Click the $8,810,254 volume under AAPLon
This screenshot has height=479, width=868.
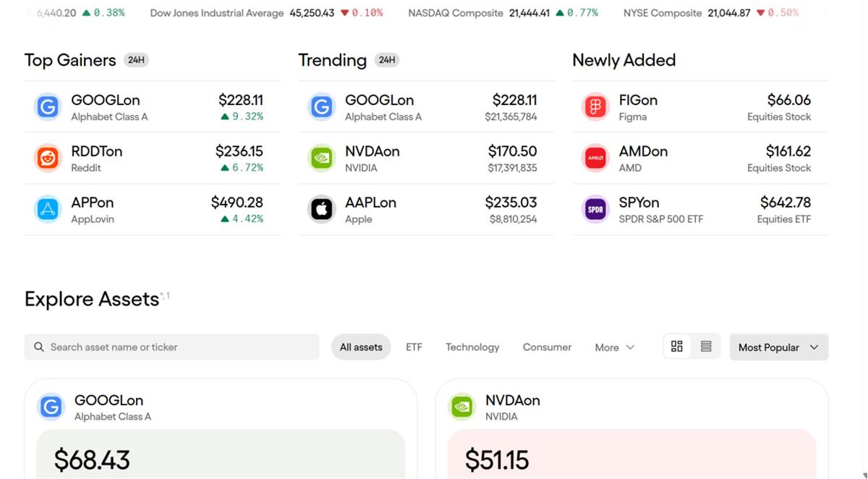coord(514,219)
